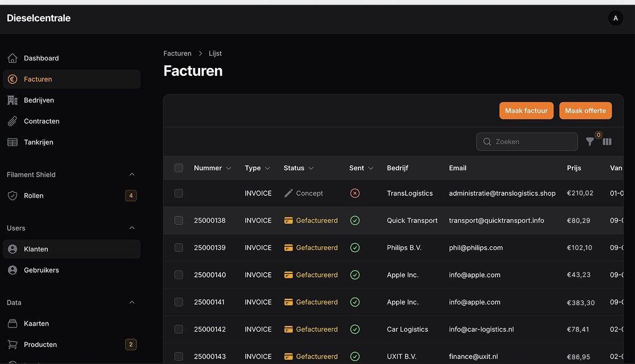Click the Maak offerte button
The width and height of the screenshot is (635, 364).
[x=585, y=110]
